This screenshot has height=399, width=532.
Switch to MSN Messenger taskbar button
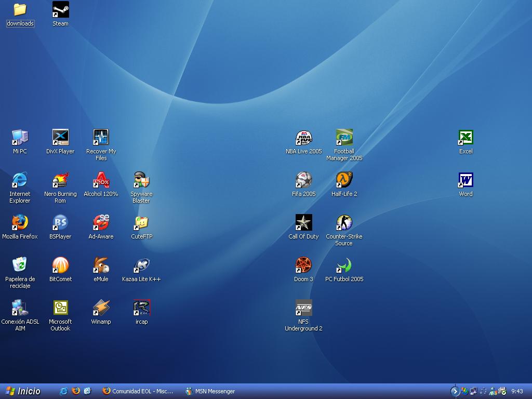(210, 391)
